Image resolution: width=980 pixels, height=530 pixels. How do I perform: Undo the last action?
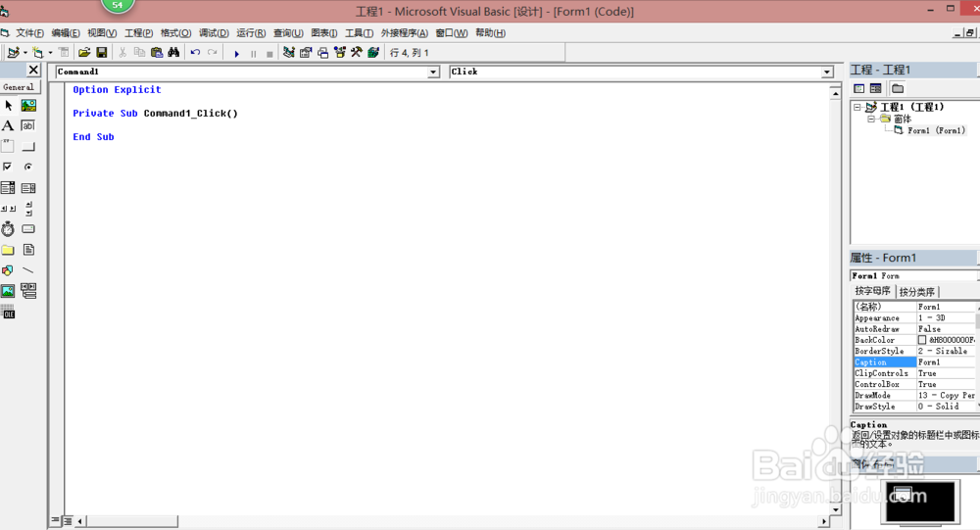click(x=195, y=53)
